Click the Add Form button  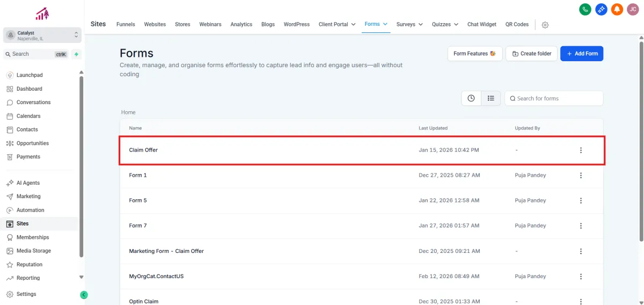(x=582, y=54)
